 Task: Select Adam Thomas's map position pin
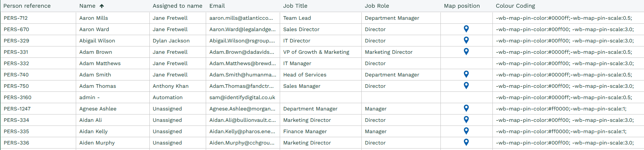466,86
